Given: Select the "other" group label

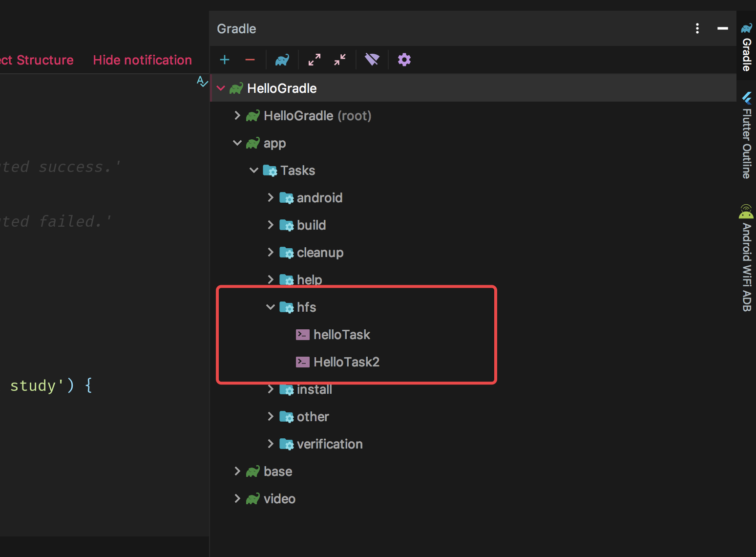Looking at the screenshot, I should click(x=313, y=417).
